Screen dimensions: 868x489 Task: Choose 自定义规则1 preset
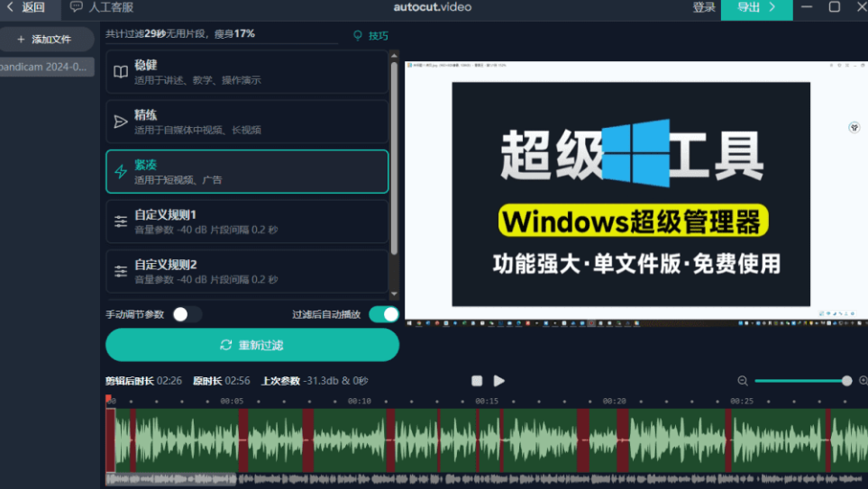(247, 222)
